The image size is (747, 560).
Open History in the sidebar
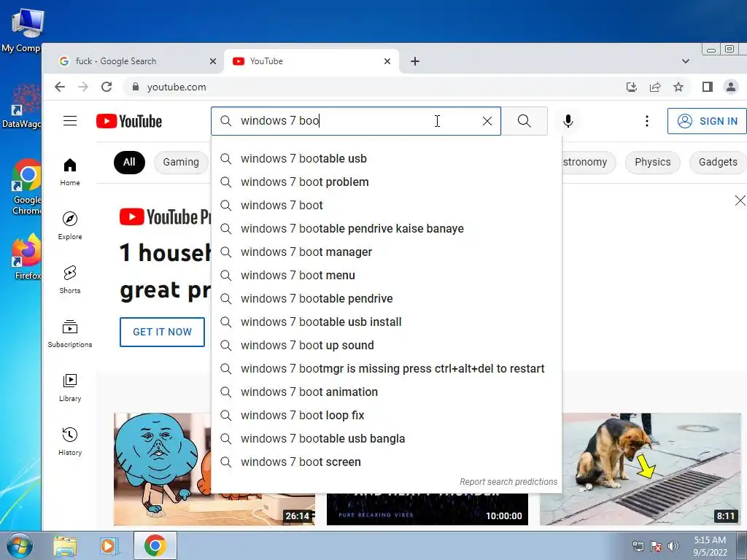click(70, 441)
